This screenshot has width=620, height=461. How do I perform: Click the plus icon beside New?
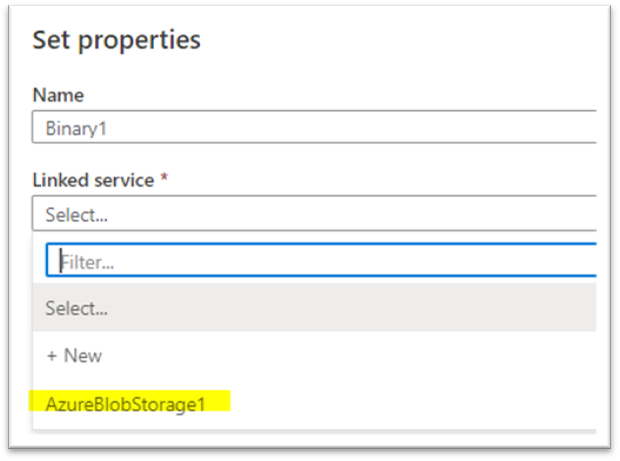coord(51,356)
